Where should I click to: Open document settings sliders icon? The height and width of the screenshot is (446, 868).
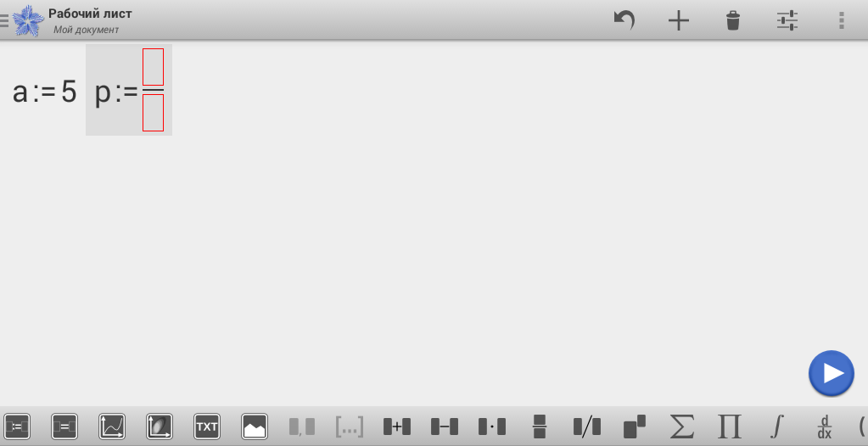pos(787,21)
